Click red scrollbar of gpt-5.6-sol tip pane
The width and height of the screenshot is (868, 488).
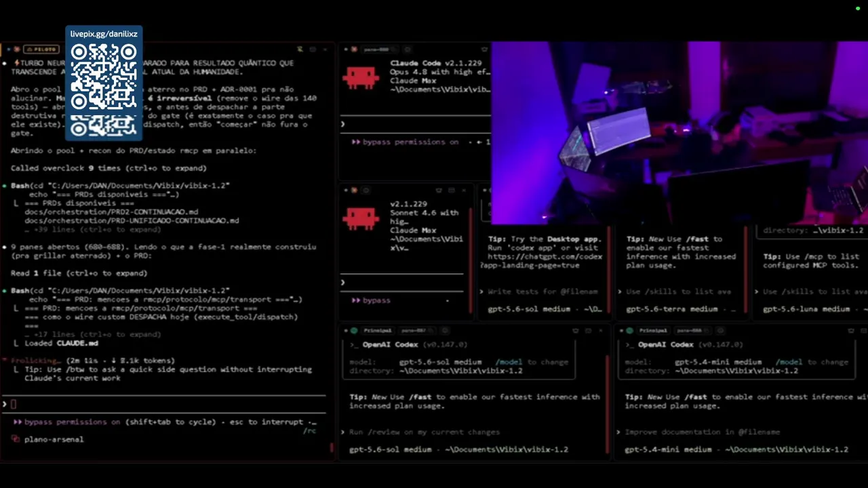point(609,271)
